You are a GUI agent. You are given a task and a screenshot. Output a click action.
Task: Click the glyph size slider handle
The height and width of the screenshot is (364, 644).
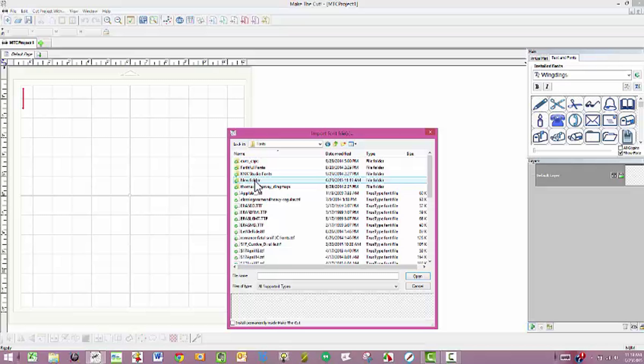534,150
